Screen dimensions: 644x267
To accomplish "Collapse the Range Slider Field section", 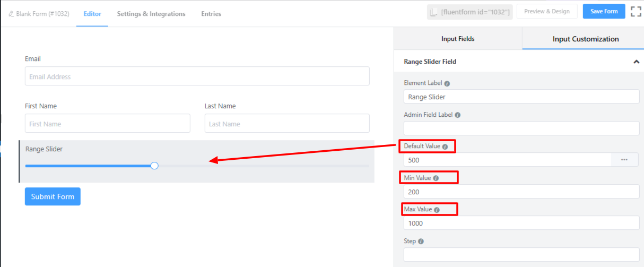I will coord(636,62).
